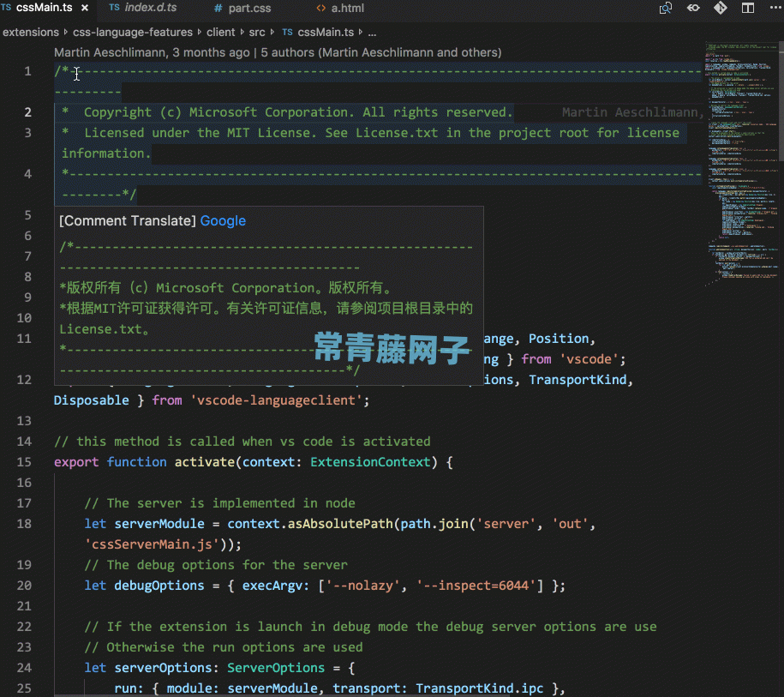Image resolution: width=784 pixels, height=697 pixels.
Task: Click the 'vscode' module string on line 11
Action: [x=589, y=359]
